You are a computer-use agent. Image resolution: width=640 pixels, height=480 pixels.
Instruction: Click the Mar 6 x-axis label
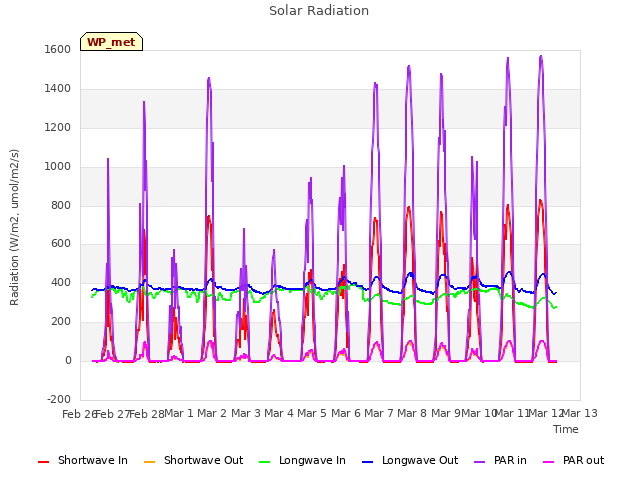click(346, 413)
